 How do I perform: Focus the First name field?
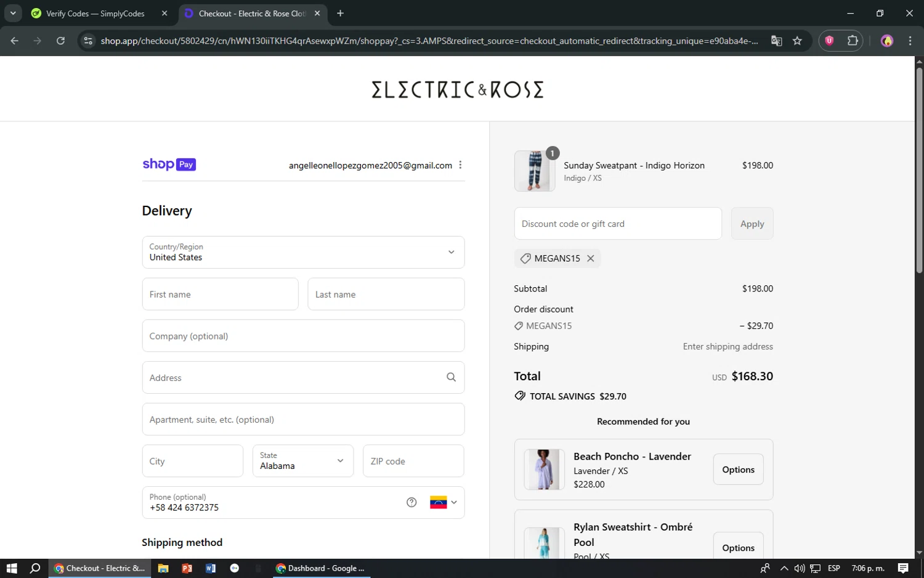pyautogui.click(x=220, y=294)
